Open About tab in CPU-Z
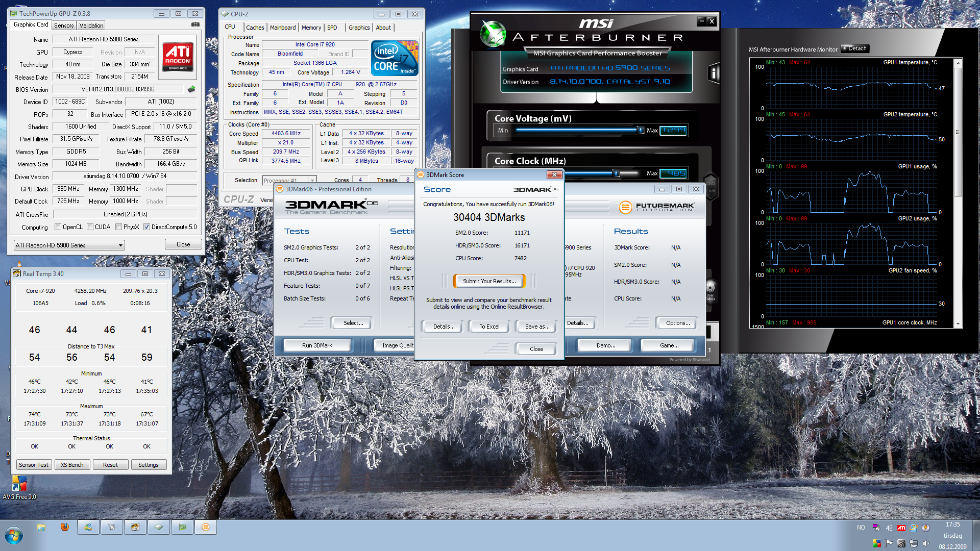This screenshot has height=551, width=980. coord(383,28)
